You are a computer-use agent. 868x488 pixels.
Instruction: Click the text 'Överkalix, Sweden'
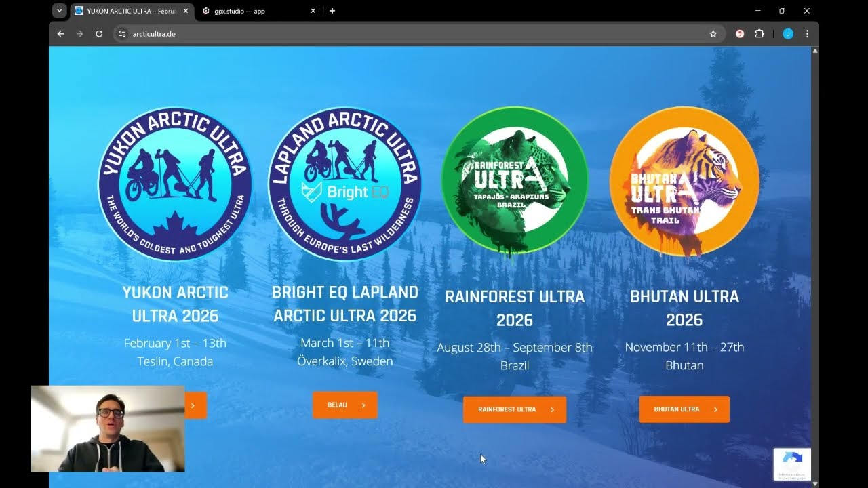(x=345, y=361)
